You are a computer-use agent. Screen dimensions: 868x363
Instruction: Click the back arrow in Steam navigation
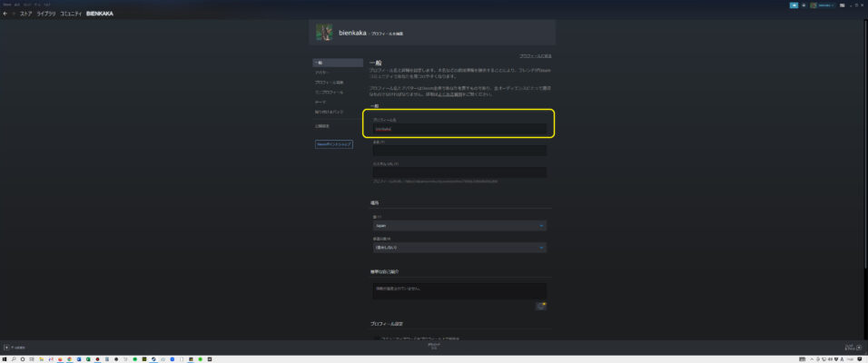(x=5, y=15)
